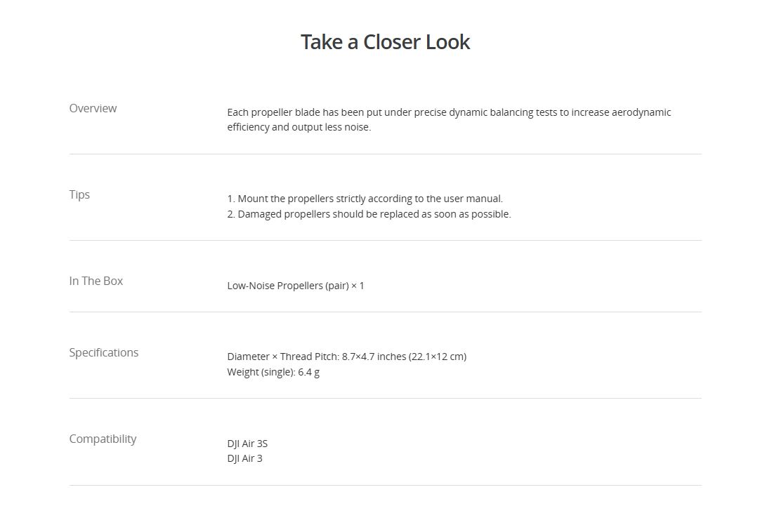Viewport: 779px width, 532px height.
Task: Click the second tip about damaged propellers
Action: (369, 214)
